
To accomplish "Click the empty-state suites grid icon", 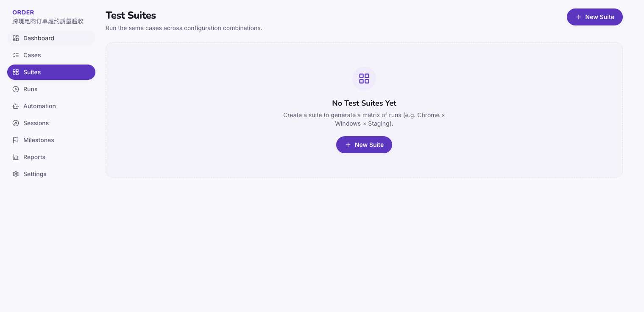I will (364, 79).
